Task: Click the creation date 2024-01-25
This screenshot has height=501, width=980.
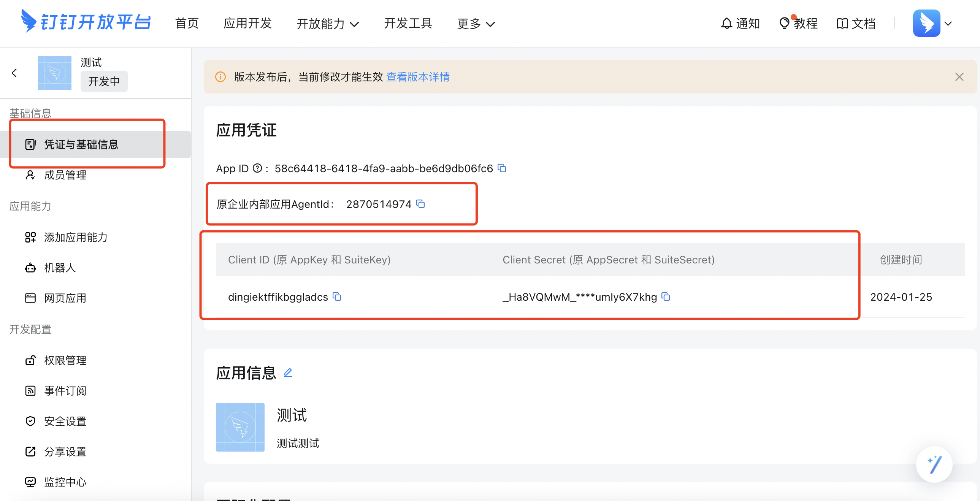Action: [x=901, y=297]
